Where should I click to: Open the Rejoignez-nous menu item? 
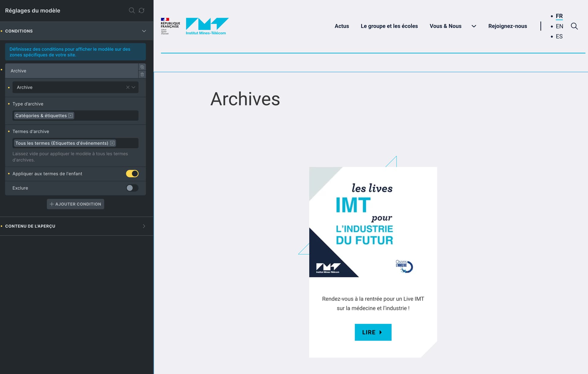(507, 26)
